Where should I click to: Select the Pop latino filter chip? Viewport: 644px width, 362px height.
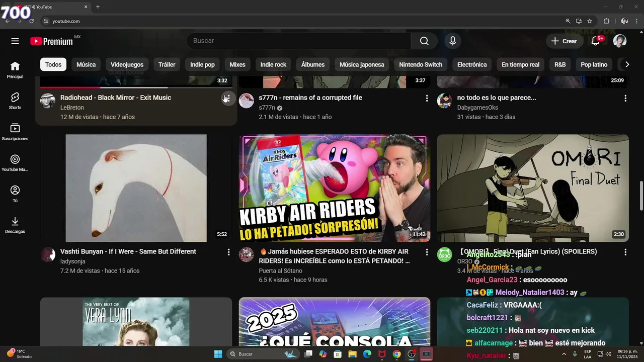click(x=594, y=64)
